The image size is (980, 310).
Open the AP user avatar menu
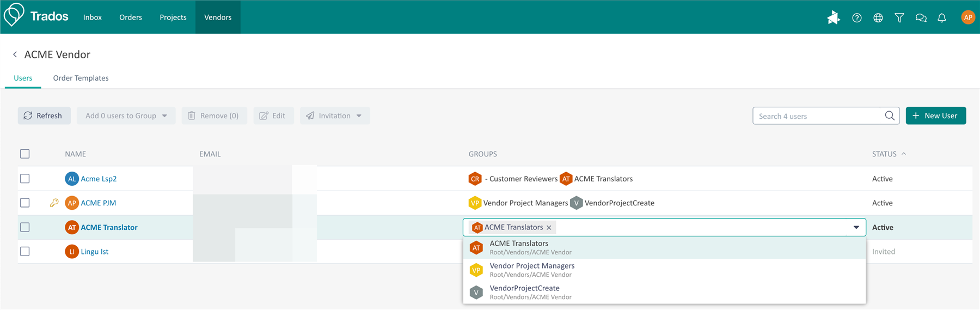coord(968,17)
